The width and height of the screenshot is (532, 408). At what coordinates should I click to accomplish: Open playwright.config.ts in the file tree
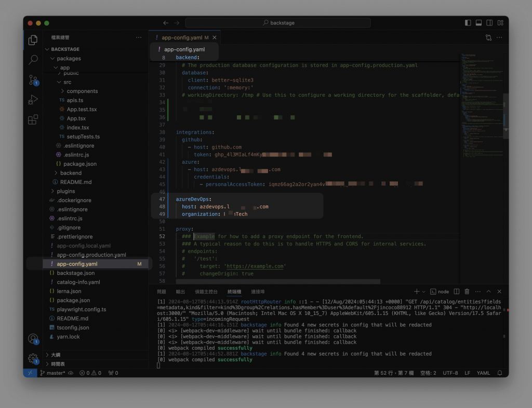82,309
